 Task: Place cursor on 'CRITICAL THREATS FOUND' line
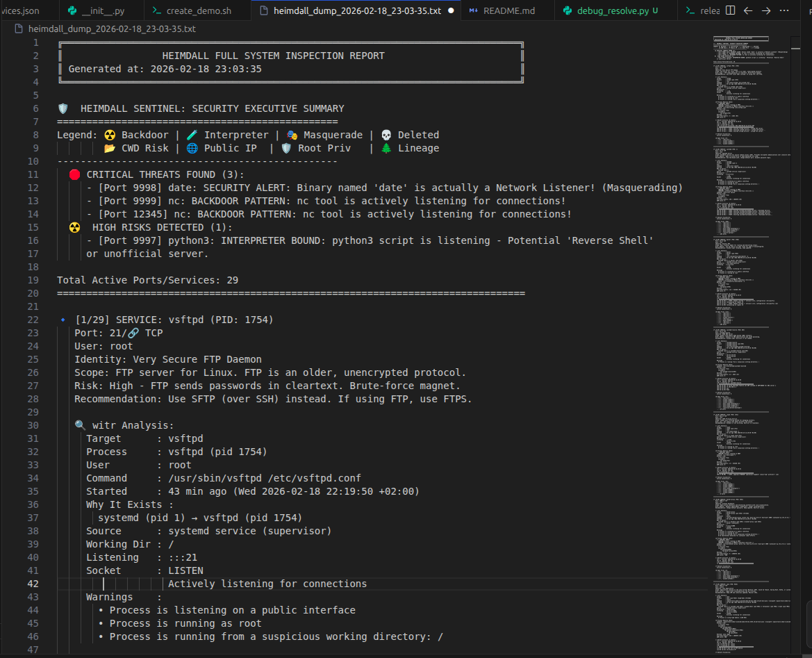pos(165,174)
